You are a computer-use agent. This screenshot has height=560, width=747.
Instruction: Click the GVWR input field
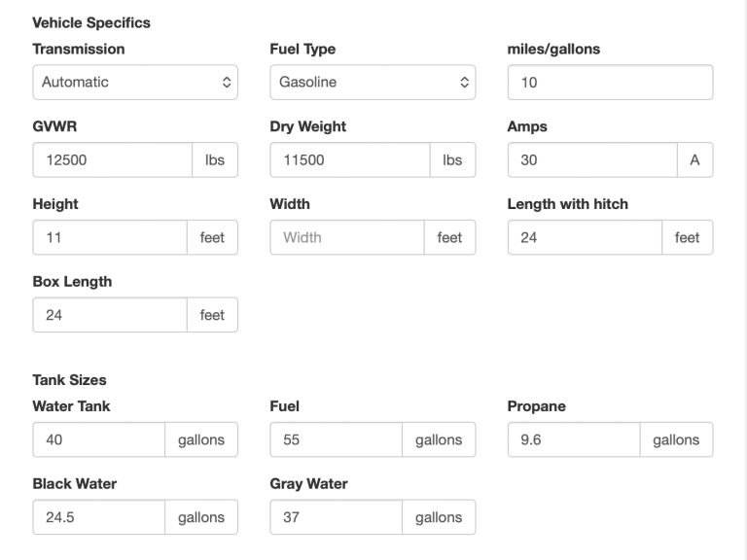pos(112,160)
